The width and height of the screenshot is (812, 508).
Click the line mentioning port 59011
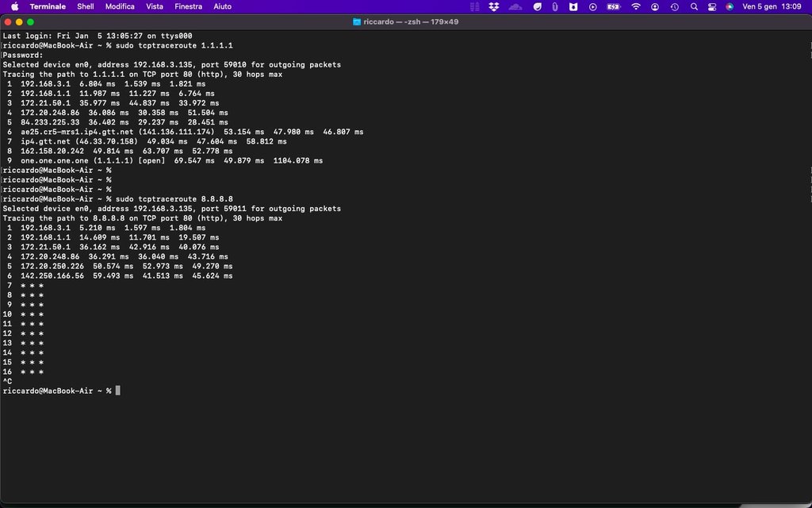tap(171, 209)
